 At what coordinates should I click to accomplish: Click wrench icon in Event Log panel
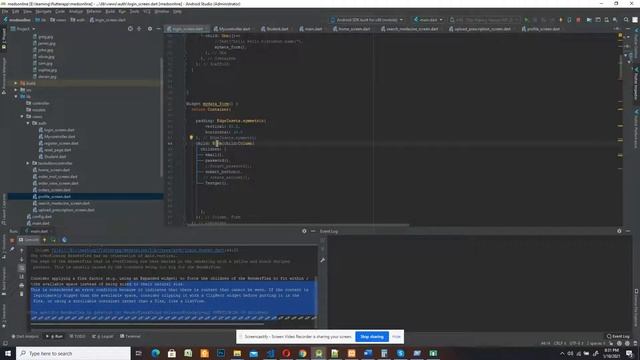322,260
